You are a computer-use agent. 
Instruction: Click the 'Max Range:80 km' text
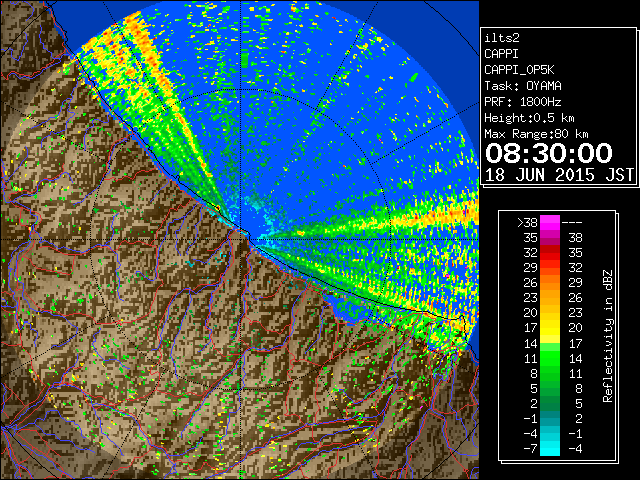(536, 134)
